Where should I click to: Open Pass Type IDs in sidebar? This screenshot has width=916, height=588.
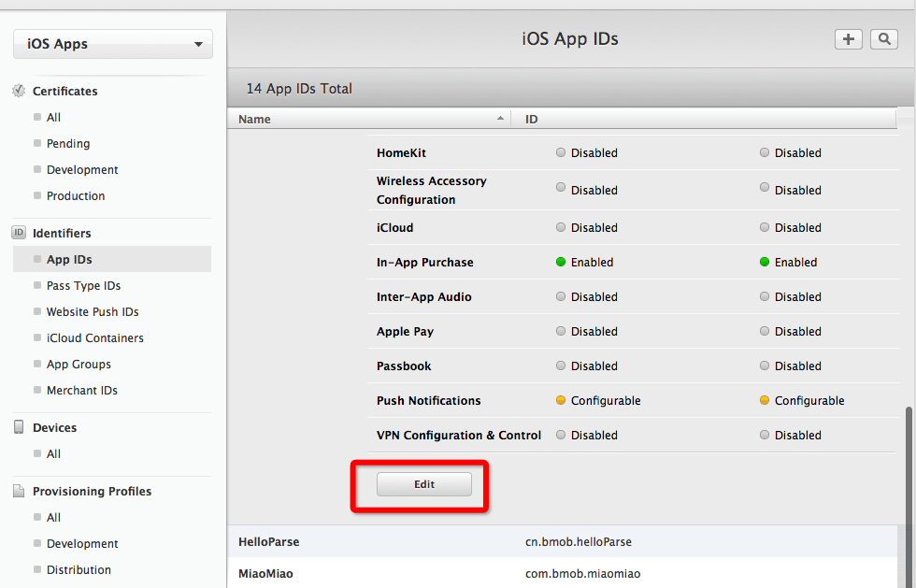click(83, 286)
